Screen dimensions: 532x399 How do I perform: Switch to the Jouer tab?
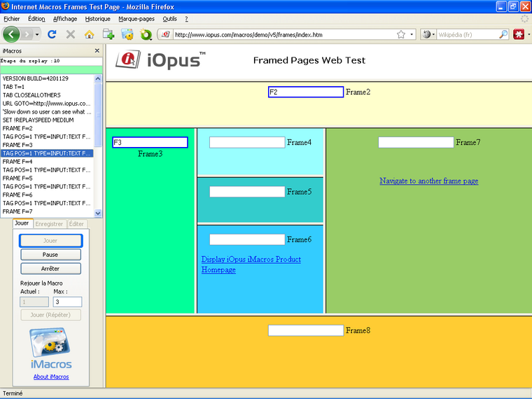click(22, 223)
